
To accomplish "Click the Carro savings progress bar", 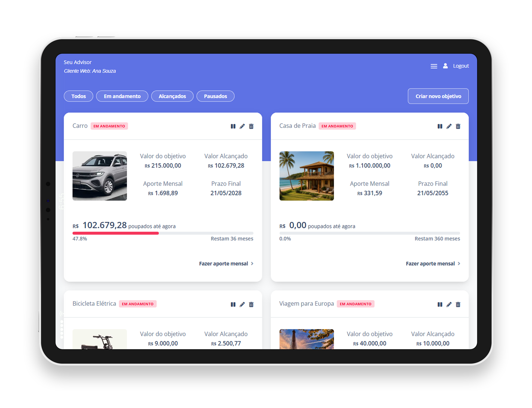I will [163, 233].
